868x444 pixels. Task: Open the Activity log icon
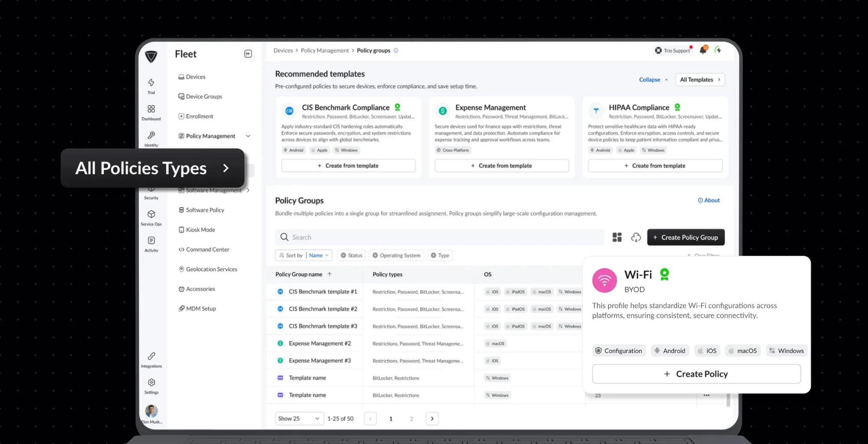click(x=151, y=244)
